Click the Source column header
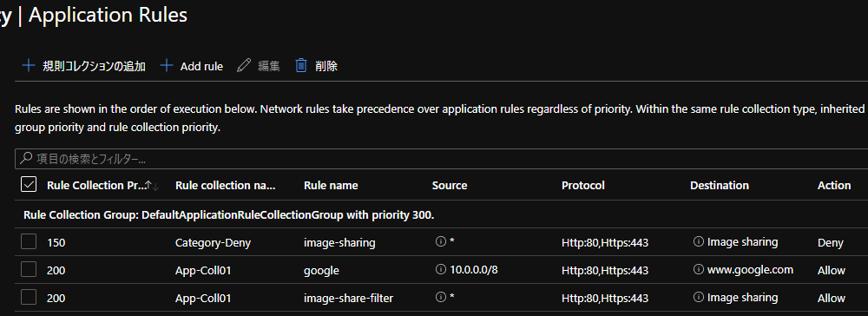 pos(450,186)
